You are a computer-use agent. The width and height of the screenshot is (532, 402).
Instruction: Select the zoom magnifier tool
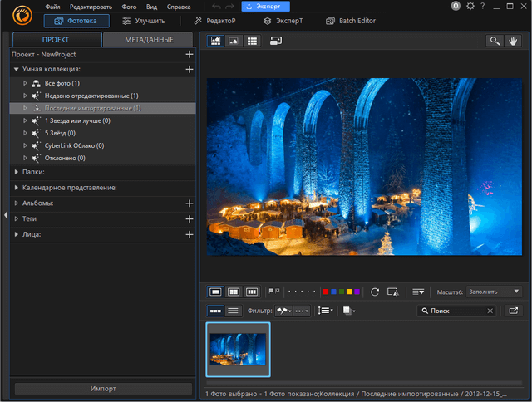[495, 40]
